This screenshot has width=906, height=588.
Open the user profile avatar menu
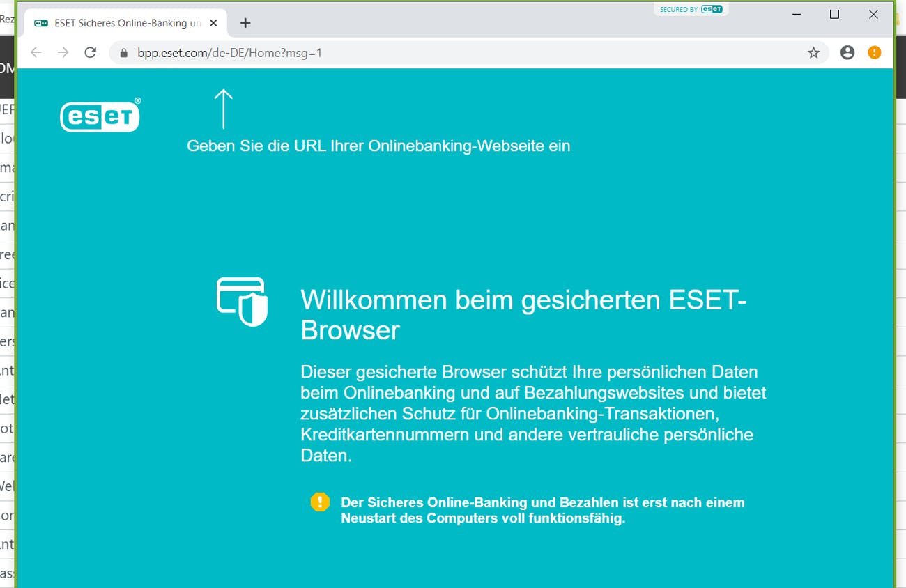[847, 52]
